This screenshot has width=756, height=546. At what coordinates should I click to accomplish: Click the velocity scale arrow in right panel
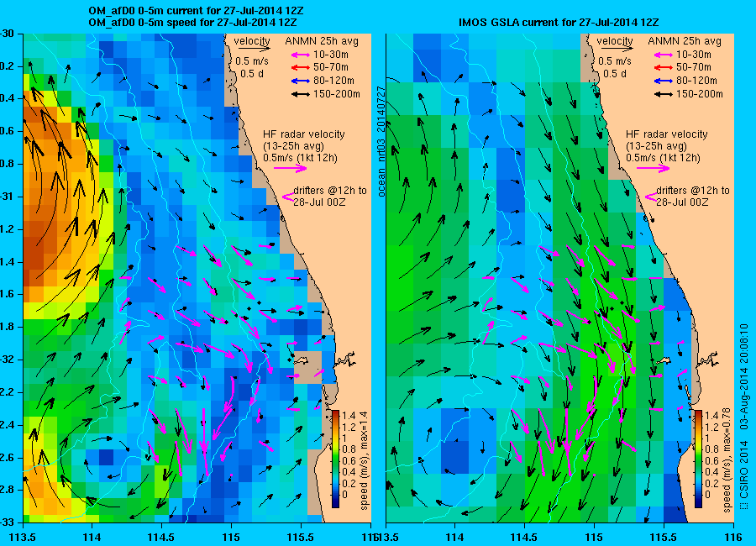(617, 48)
